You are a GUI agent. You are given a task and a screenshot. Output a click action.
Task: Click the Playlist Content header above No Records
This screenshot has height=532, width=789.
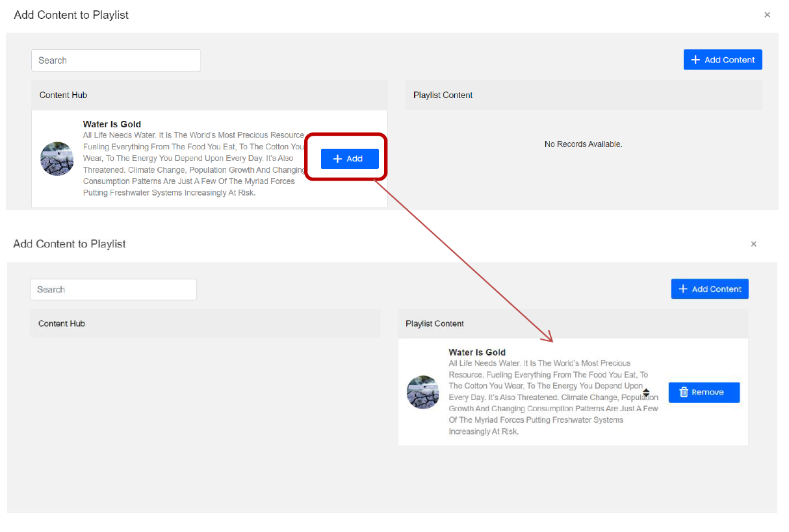[443, 95]
